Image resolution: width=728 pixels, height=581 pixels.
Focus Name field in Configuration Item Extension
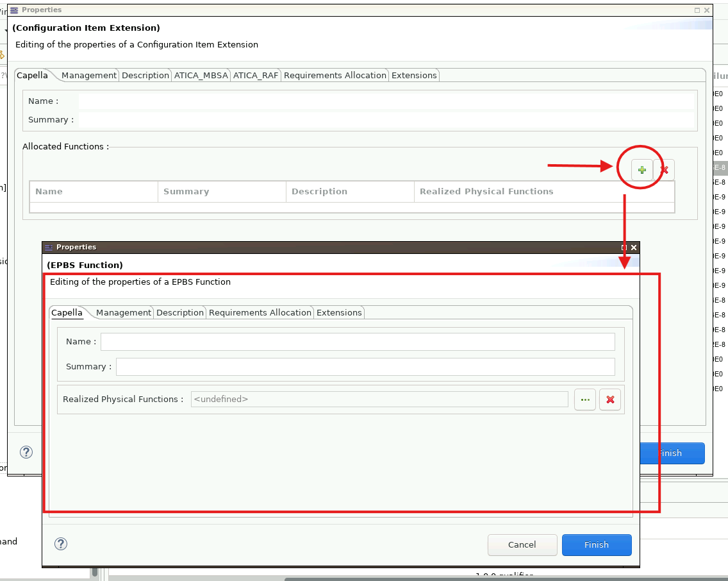click(386, 101)
